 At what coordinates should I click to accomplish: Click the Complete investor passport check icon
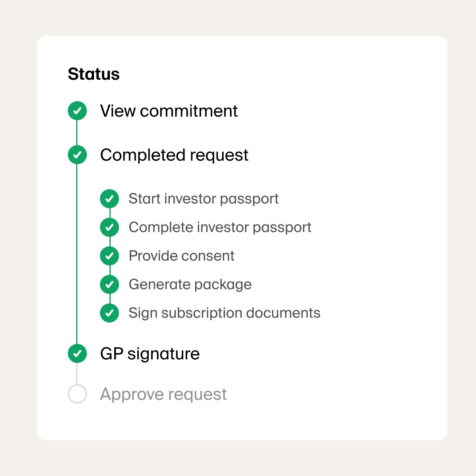pos(109,227)
